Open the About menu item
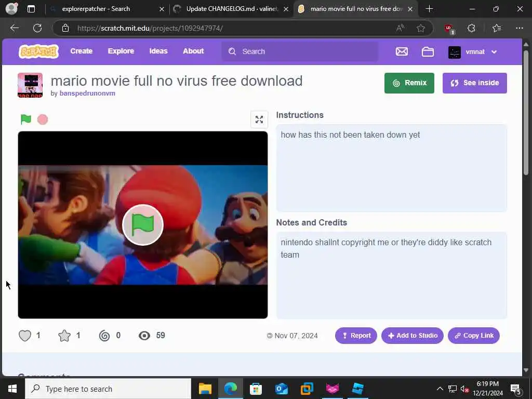This screenshot has width=532, height=399. tap(193, 51)
